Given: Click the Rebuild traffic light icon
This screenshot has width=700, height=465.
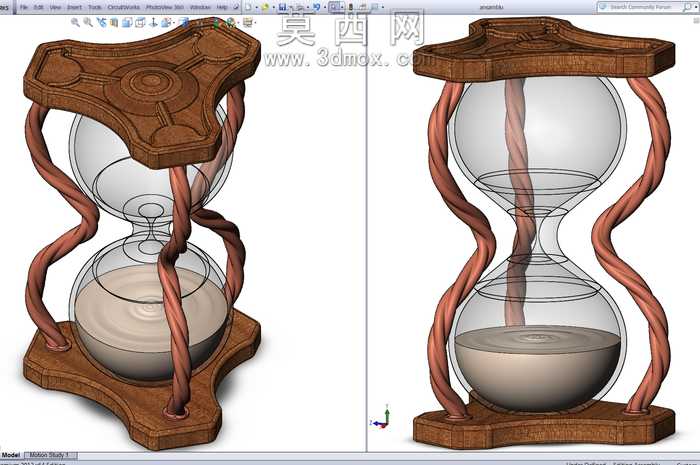Looking at the screenshot, I should point(351,7).
